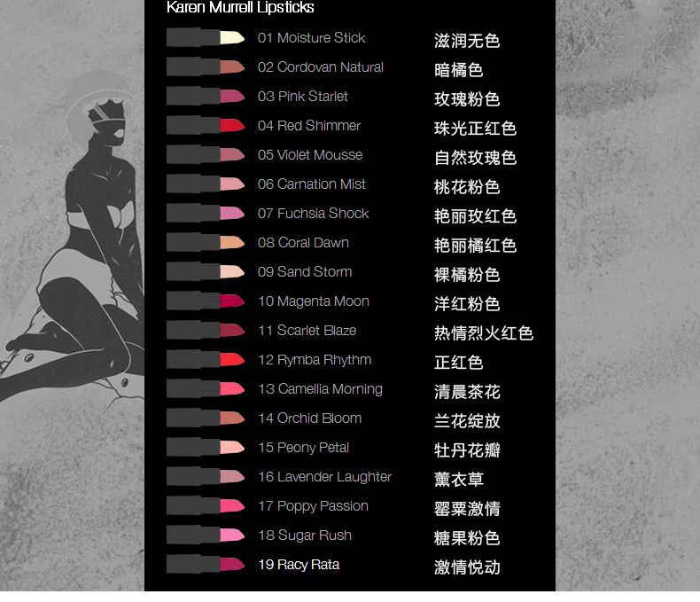This screenshot has height=602, width=700.
Task: Click the "18 Sugar Rush" label
Action: click(305, 536)
